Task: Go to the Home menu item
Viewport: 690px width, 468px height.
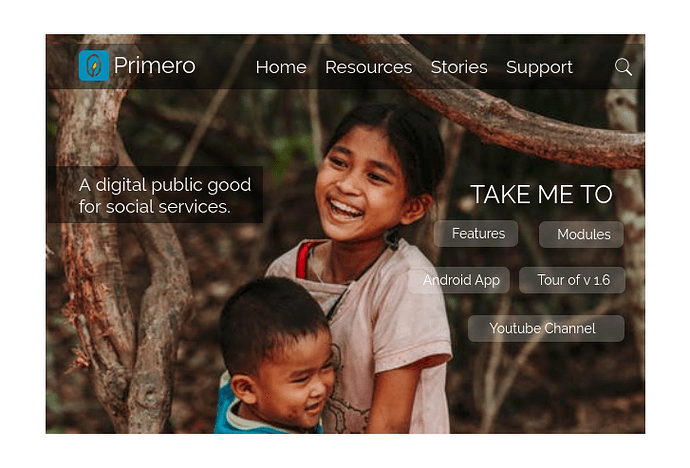Action: coord(281,67)
